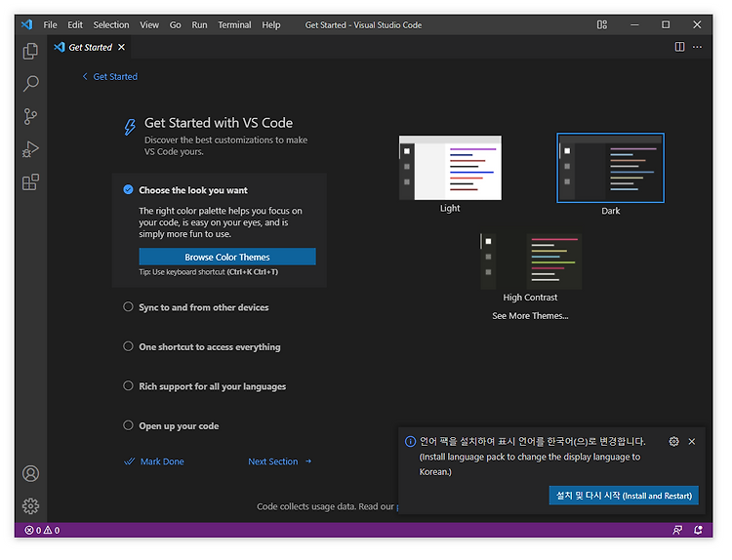The height and width of the screenshot is (560, 732).
Task: Open the Go menu
Action: (x=175, y=24)
